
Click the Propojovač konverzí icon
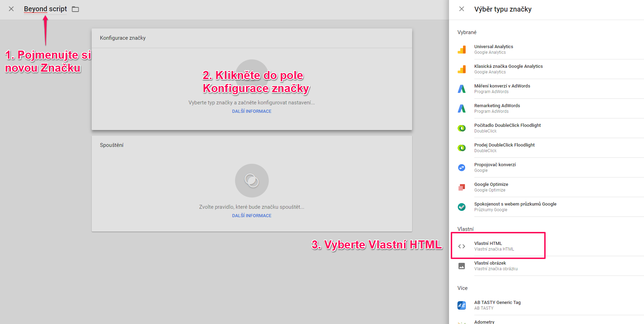462,168
